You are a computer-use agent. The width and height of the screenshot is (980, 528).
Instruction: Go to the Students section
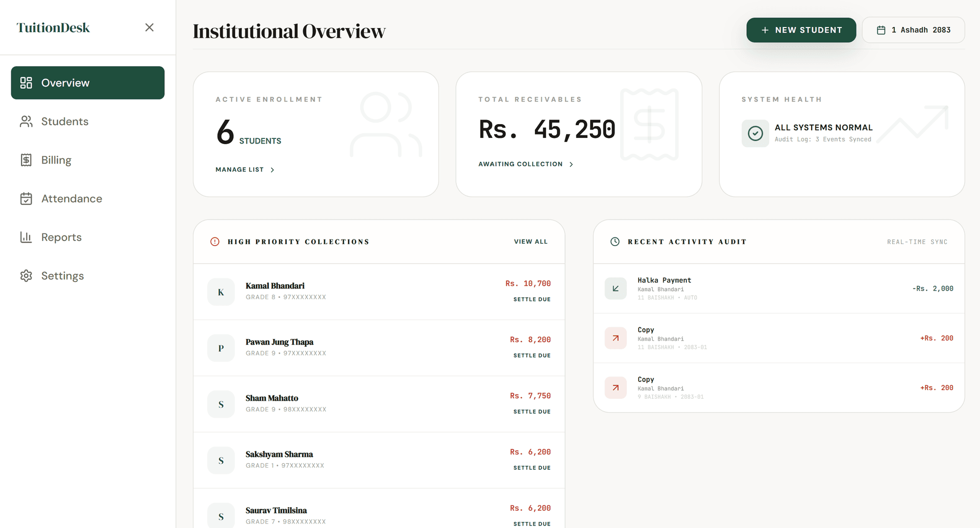tap(88, 122)
